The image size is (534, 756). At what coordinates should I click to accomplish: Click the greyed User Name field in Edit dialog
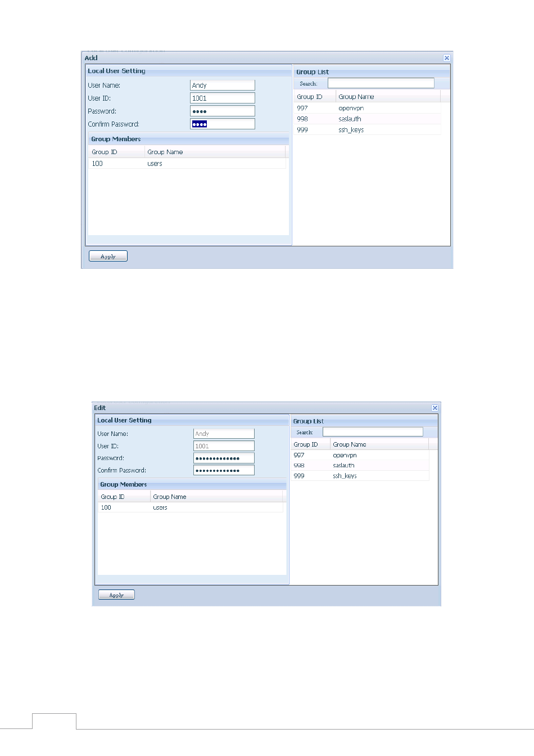point(224,434)
